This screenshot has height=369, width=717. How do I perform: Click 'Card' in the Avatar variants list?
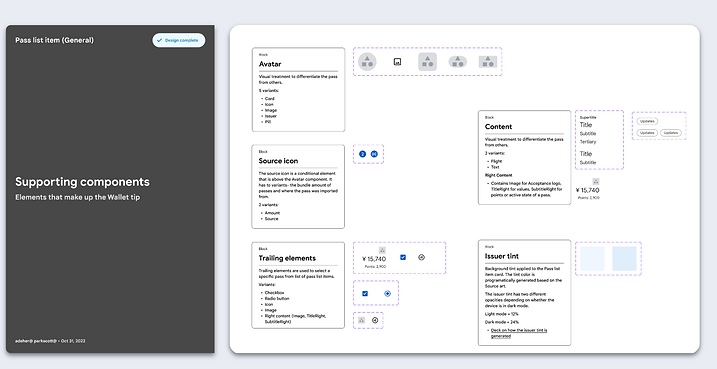(269, 98)
